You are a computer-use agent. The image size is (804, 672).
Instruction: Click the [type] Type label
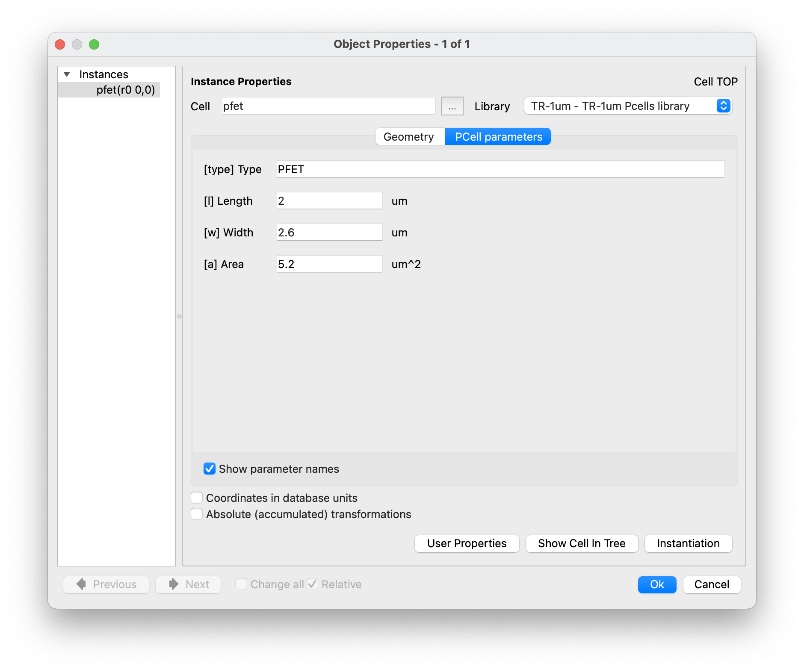[233, 169]
